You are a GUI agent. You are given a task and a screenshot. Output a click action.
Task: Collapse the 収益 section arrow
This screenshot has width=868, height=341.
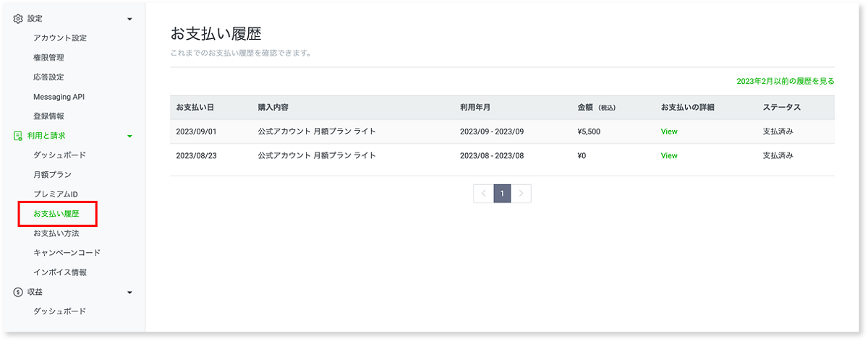pyautogui.click(x=129, y=292)
